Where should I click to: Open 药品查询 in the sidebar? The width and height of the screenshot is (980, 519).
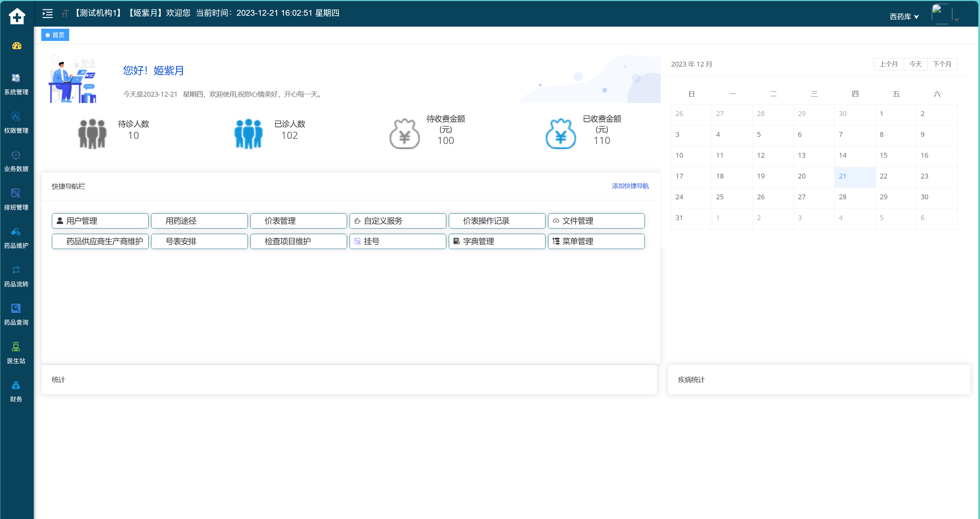point(16,315)
